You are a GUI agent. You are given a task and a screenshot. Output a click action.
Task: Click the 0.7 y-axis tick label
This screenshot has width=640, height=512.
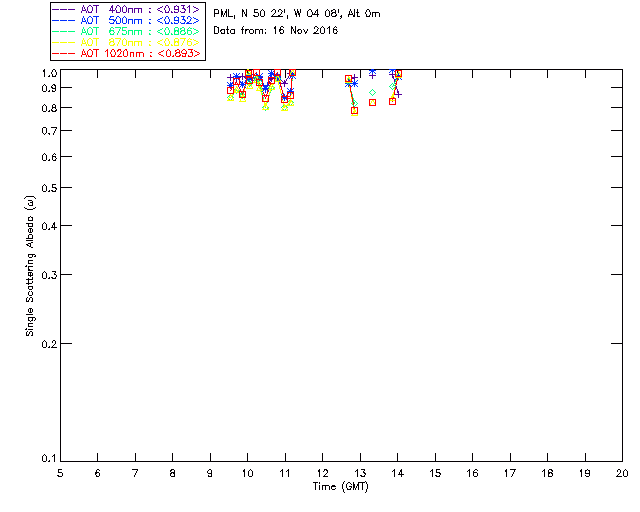(x=49, y=131)
